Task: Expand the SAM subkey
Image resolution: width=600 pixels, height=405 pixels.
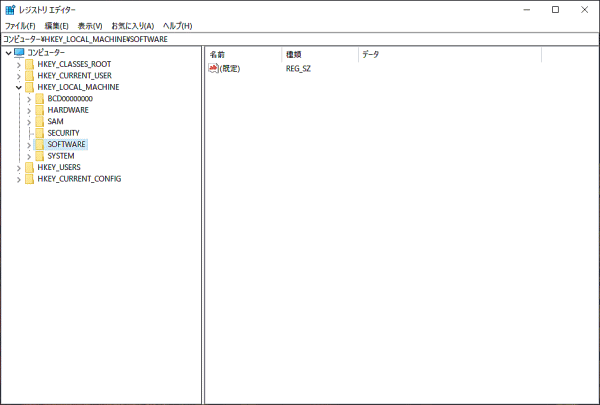Action: [x=29, y=122]
